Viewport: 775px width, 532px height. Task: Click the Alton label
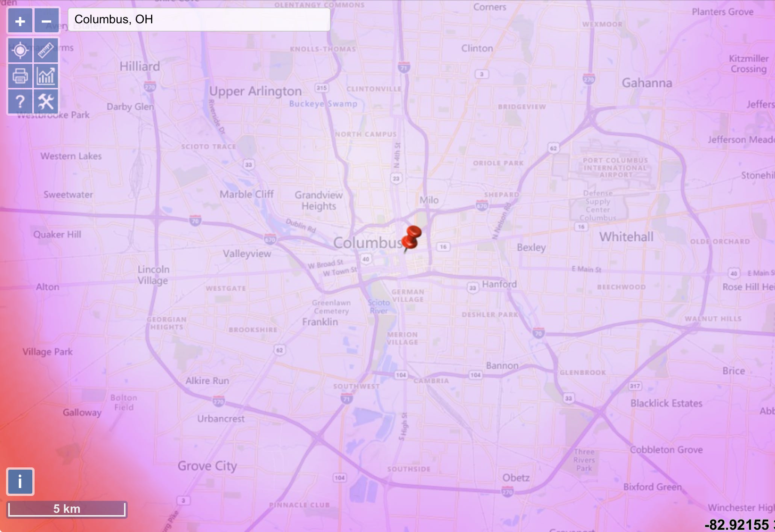pos(47,287)
